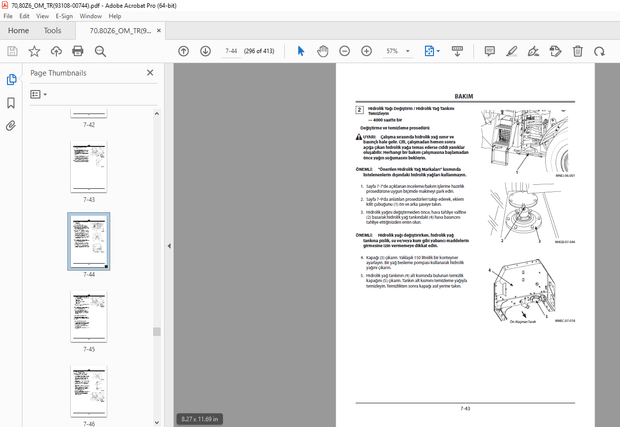Add a comment with the sticky note tool
This screenshot has width=620, height=427.
coord(490,51)
